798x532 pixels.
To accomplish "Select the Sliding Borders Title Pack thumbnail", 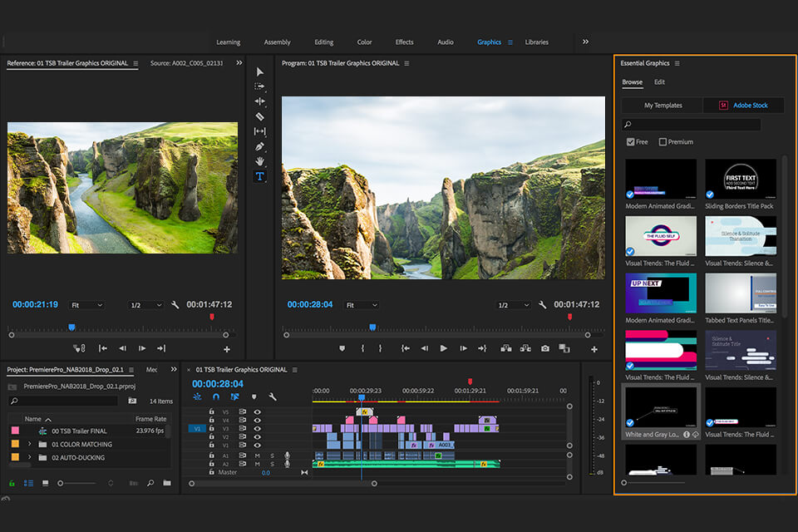I will tap(740, 179).
